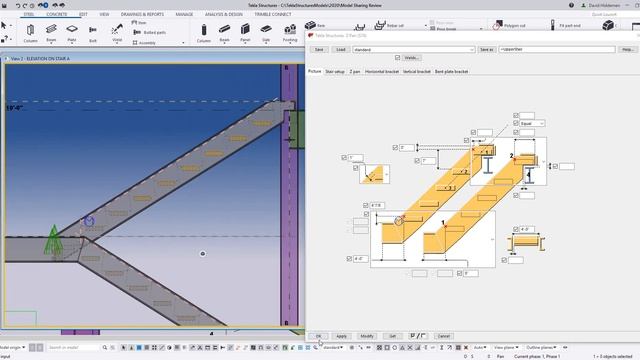The image size is (640, 360).
Task: Select the Weld tool
Action: 117,33
